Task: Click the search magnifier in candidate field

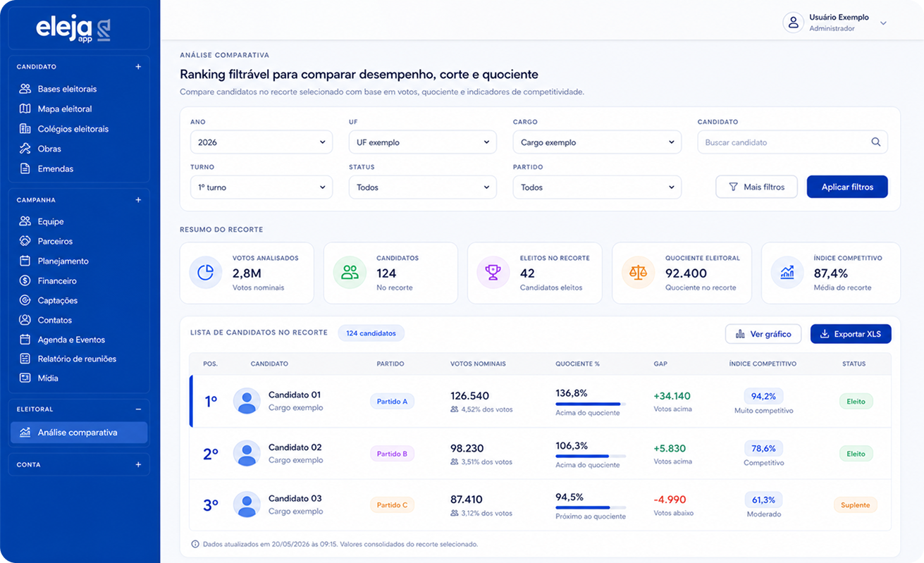Action: coord(875,142)
